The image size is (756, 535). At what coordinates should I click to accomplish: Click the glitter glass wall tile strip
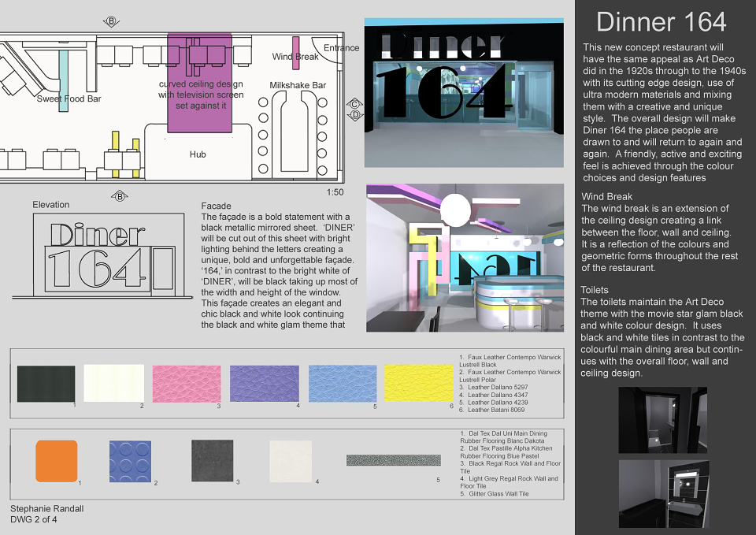(394, 460)
